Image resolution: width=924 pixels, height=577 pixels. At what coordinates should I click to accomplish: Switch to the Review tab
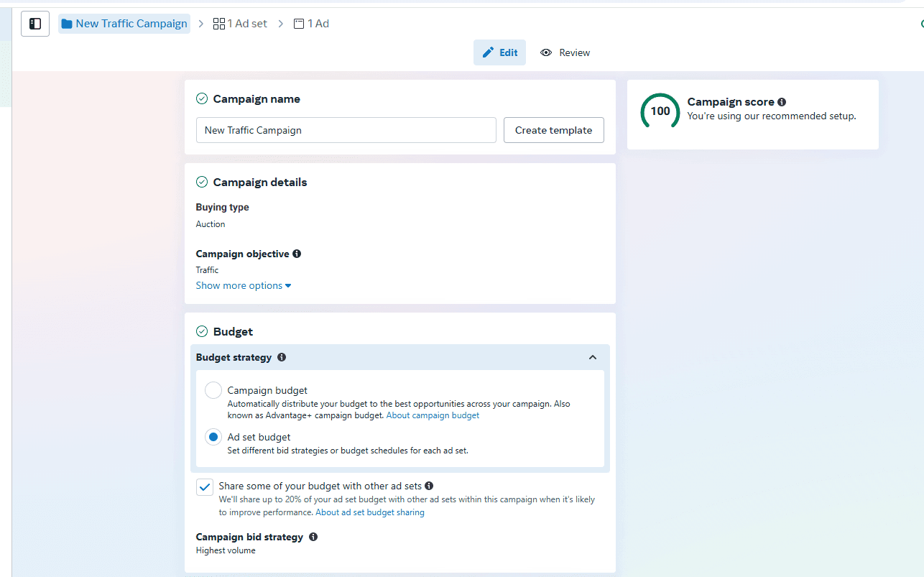click(x=565, y=52)
